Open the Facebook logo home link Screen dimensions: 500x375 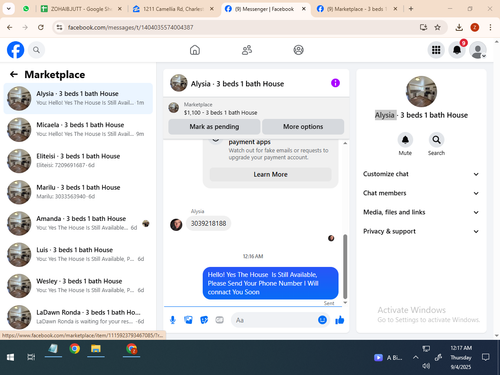coord(15,50)
